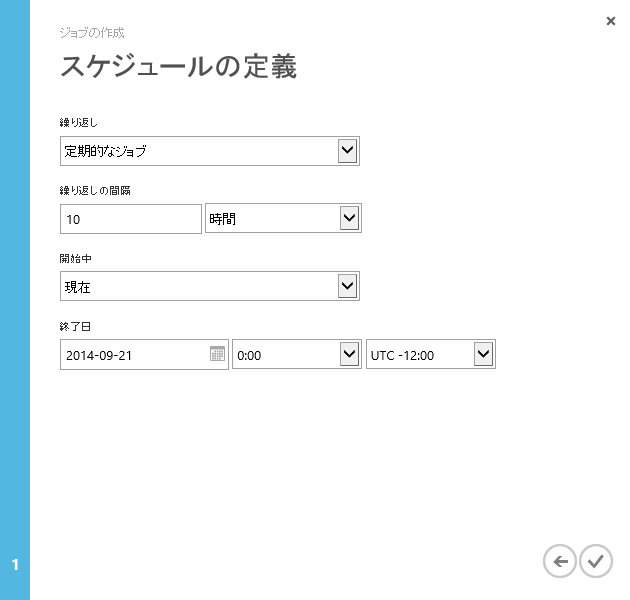Image resolution: width=630 pixels, height=600 pixels.
Task: Select step 1 on the blue sidebar
Action: (15, 565)
